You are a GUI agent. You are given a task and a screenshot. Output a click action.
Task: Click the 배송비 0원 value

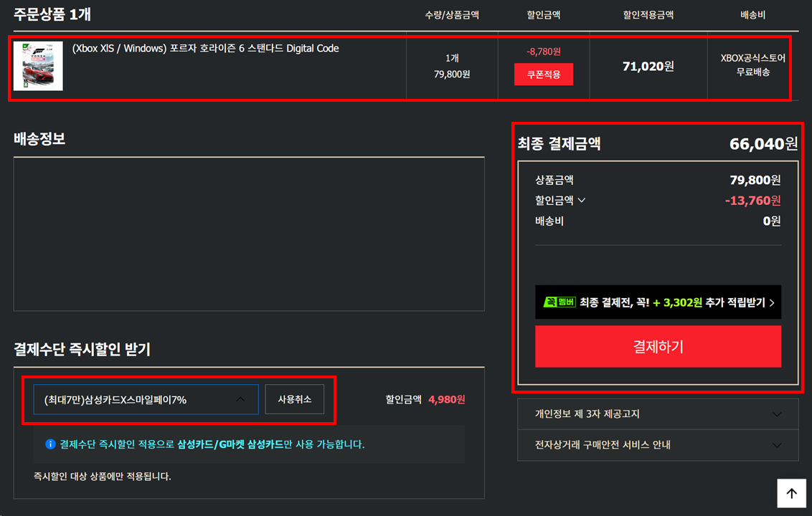(772, 221)
